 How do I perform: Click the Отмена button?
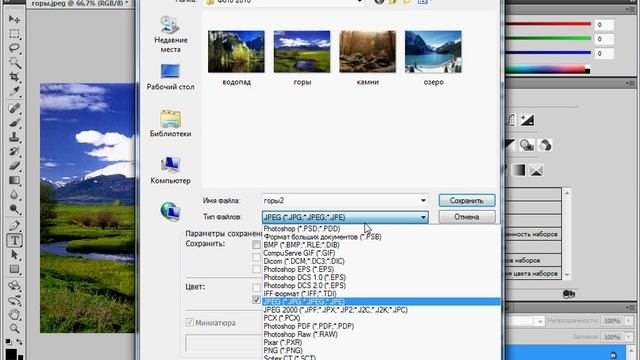(467, 217)
